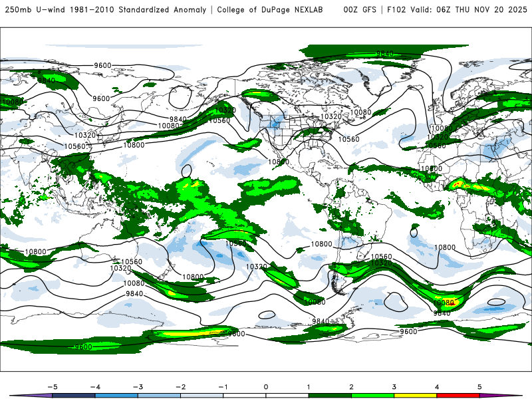
Task: Pick the red 4 to 5 legend swatch
Action: (458, 396)
